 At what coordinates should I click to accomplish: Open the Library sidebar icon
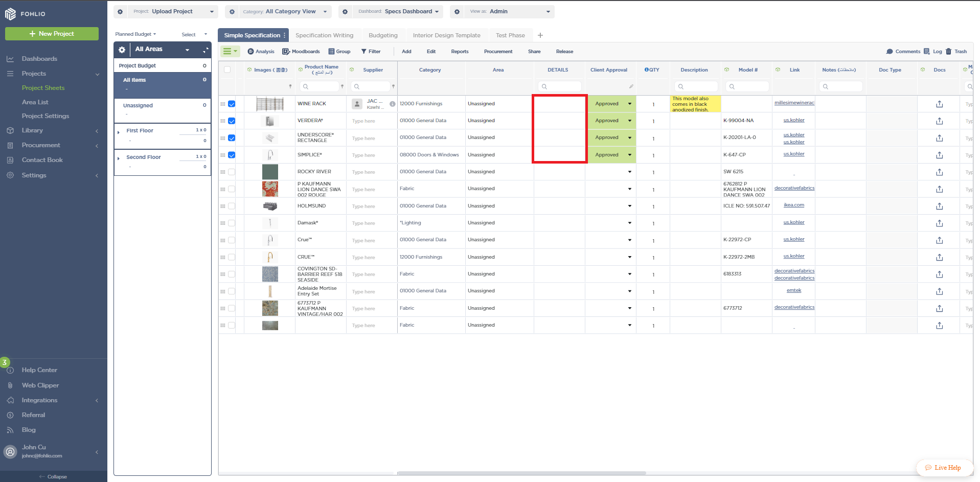(x=10, y=130)
